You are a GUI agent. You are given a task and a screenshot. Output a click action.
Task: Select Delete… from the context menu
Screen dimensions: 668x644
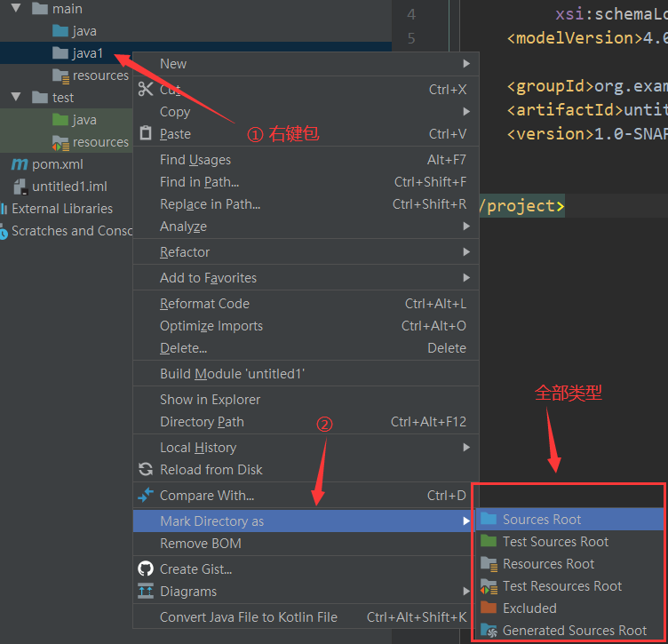click(x=306, y=347)
